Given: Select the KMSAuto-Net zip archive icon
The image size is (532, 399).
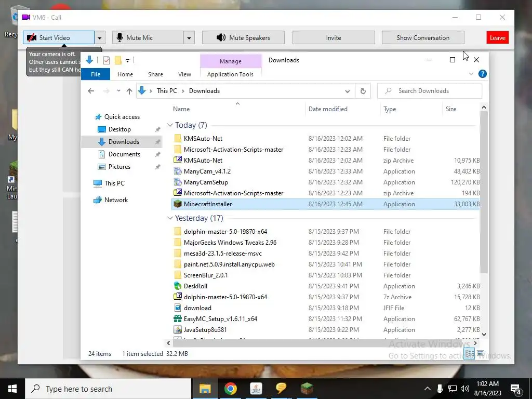Looking at the screenshot, I should [x=178, y=160].
